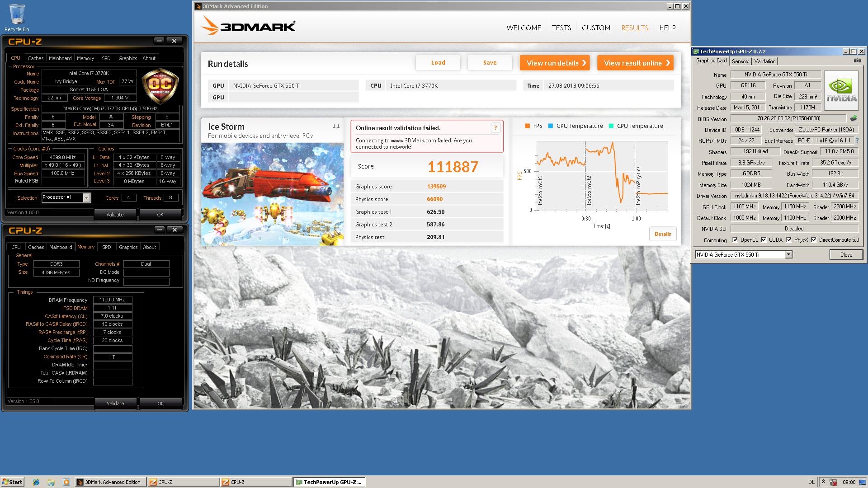Click the Physics score value 66090

(x=435, y=199)
